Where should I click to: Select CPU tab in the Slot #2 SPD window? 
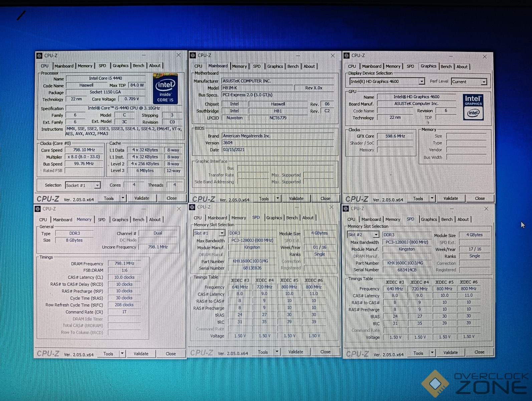[351, 220]
